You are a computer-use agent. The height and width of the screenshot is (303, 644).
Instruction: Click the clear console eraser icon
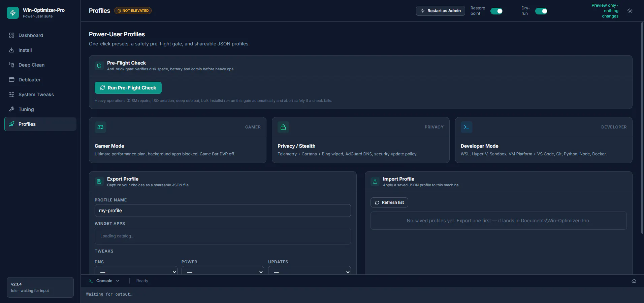coord(634,281)
